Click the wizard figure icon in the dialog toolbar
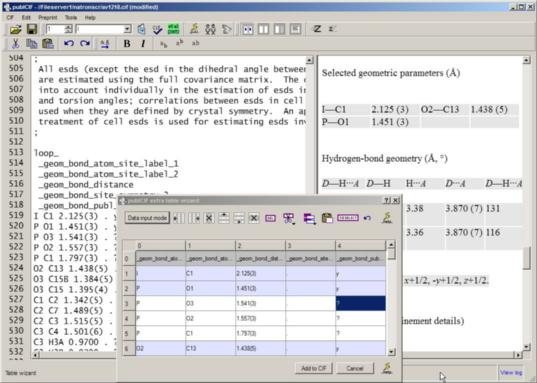537x383 pixels. coord(387,218)
